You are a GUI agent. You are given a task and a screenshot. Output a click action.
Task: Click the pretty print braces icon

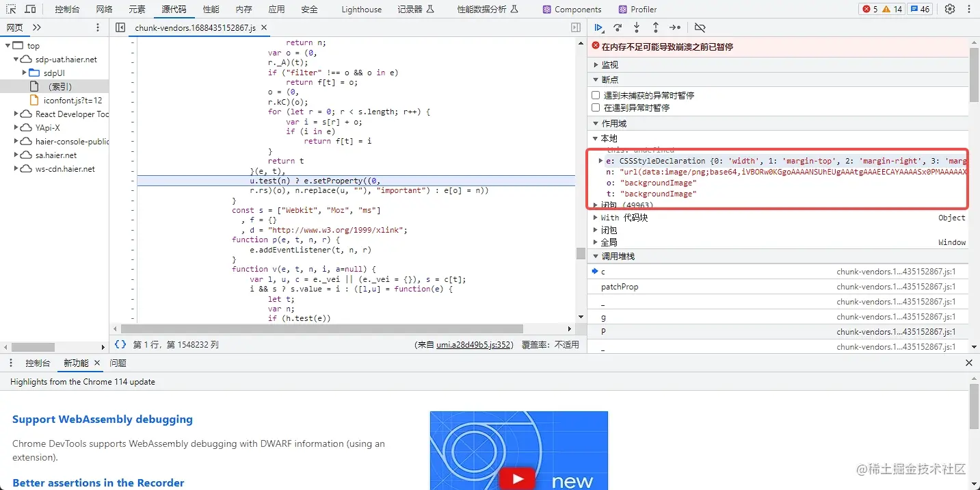point(120,344)
